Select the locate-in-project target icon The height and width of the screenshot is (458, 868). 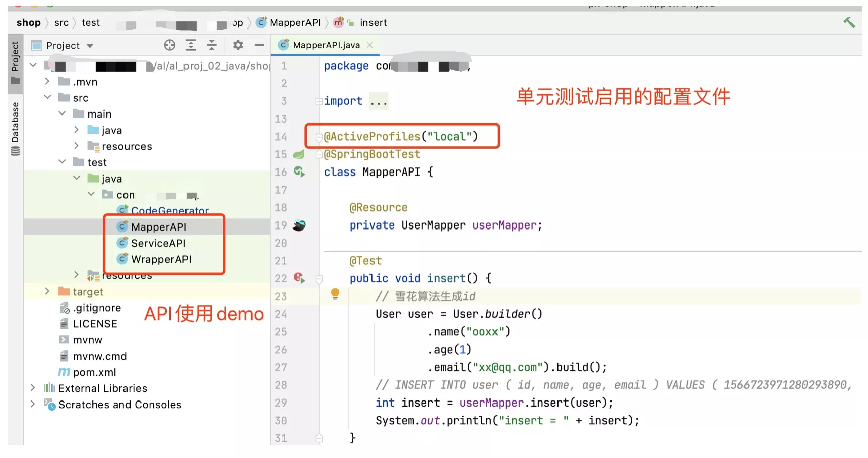point(170,45)
